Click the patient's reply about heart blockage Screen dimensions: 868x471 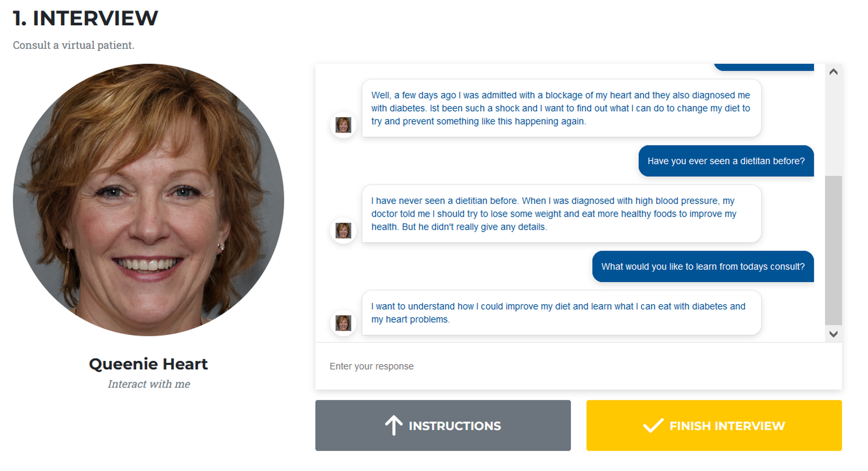tap(561, 108)
